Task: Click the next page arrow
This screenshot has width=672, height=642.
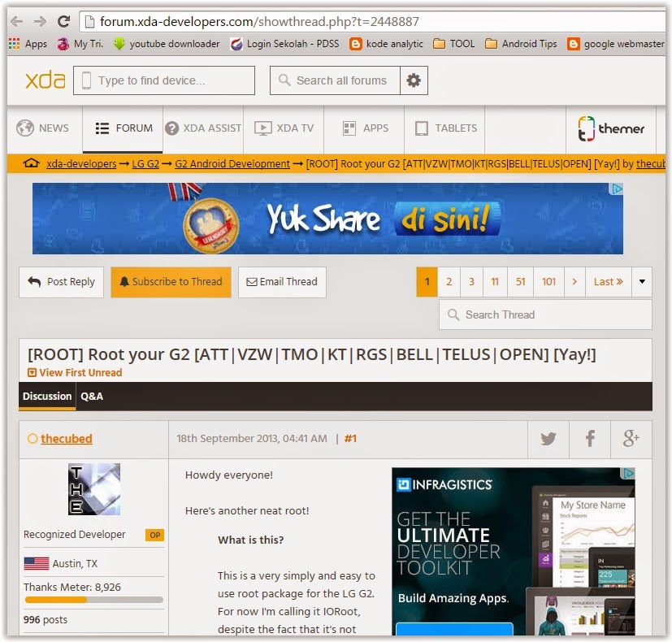Action: pyautogui.click(x=574, y=282)
